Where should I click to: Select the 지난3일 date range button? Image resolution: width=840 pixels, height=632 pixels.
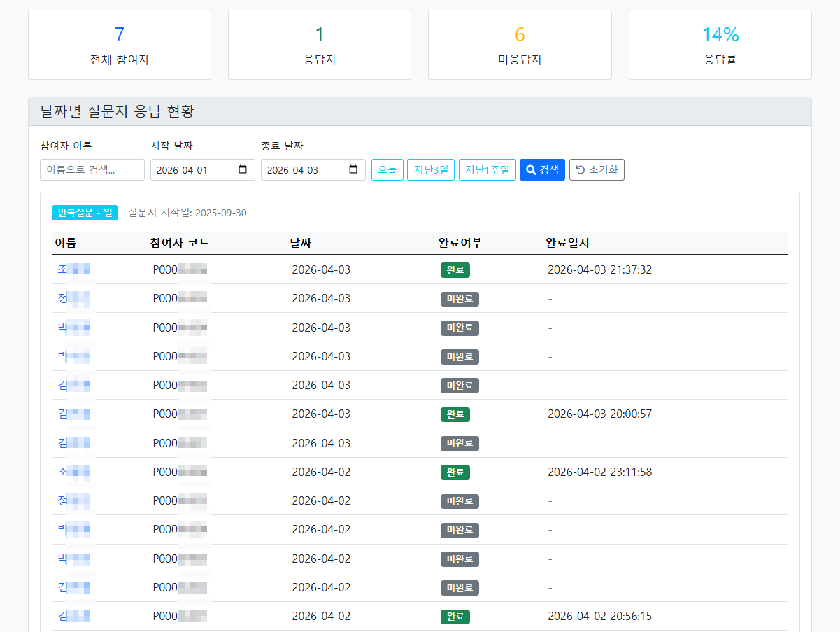[x=430, y=169]
